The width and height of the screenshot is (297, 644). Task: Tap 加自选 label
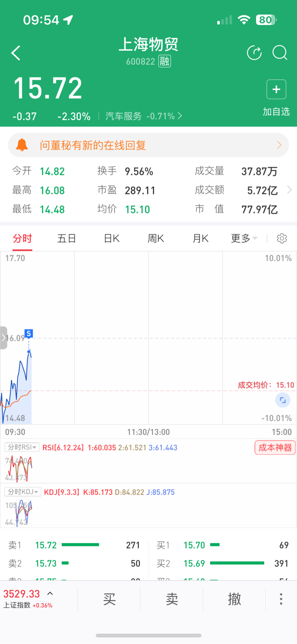[276, 112]
